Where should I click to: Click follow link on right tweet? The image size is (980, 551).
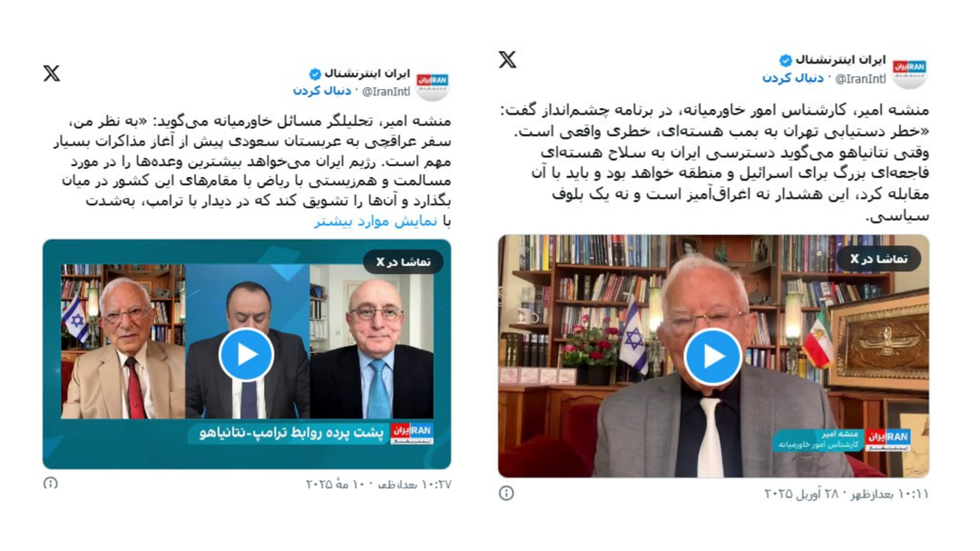point(792,79)
